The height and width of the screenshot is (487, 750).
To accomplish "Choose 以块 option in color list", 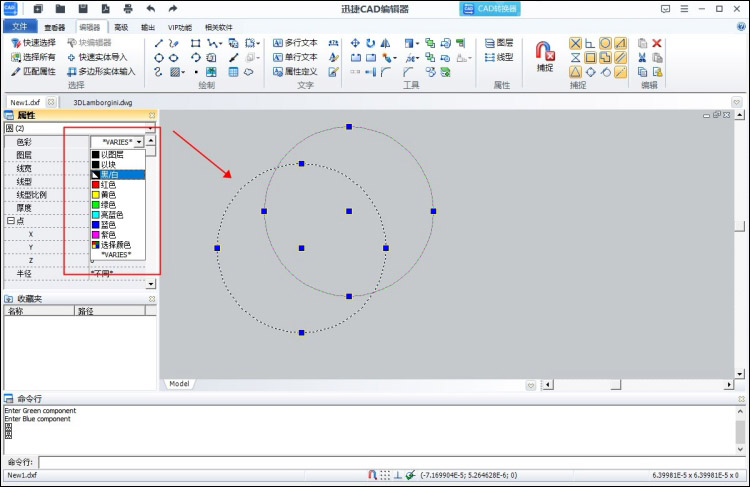I will tap(118, 165).
